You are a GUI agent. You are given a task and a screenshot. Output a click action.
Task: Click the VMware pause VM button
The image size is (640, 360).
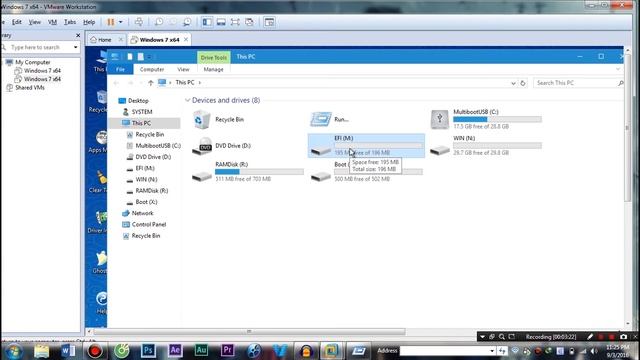pyautogui.click(x=111, y=22)
